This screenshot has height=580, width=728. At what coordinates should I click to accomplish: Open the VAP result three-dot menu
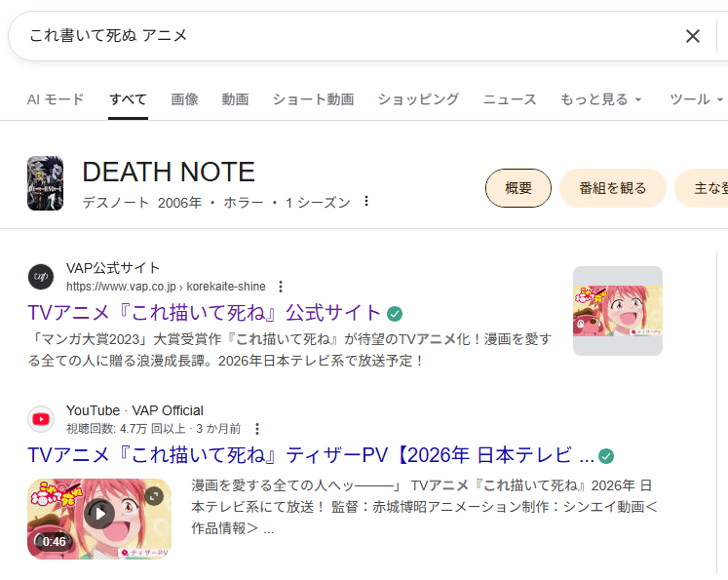pos(281,287)
